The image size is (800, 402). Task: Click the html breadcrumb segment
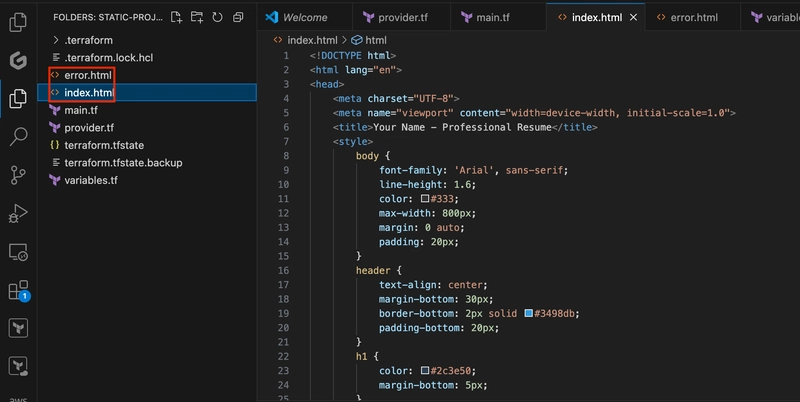click(x=376, y=40)
